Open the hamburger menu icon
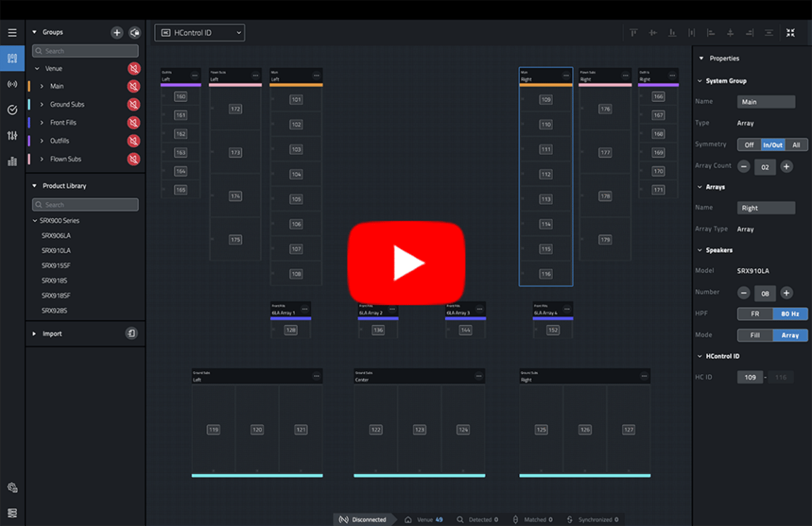 [12, 33]
